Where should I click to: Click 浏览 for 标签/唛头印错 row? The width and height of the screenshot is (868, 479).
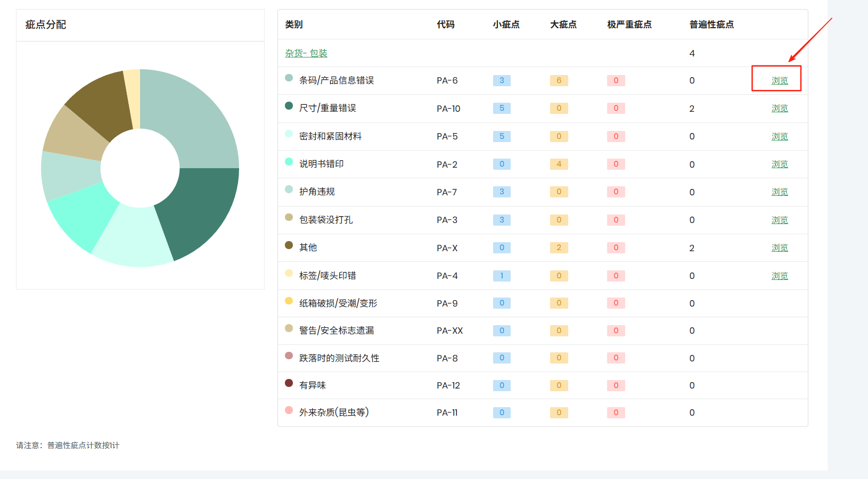780,276
